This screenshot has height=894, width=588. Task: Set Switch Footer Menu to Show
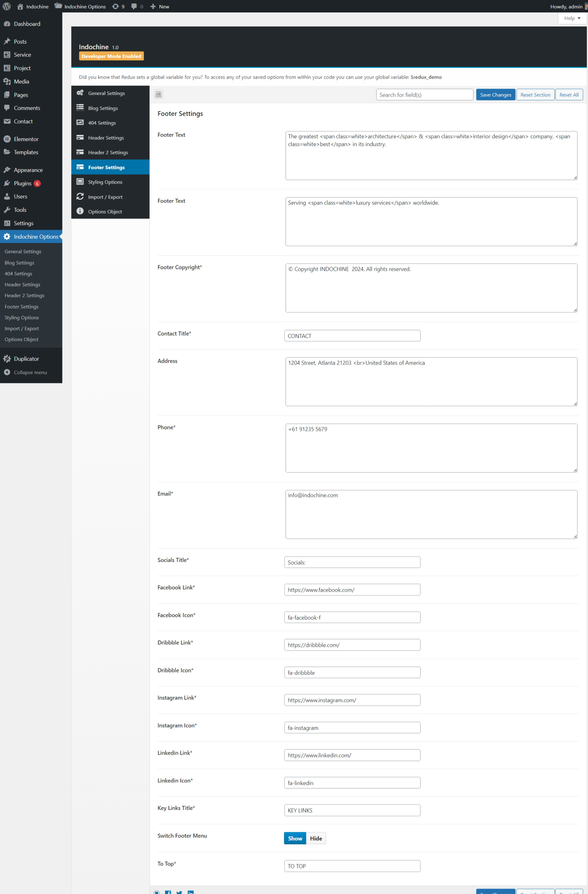click(295, 838)
